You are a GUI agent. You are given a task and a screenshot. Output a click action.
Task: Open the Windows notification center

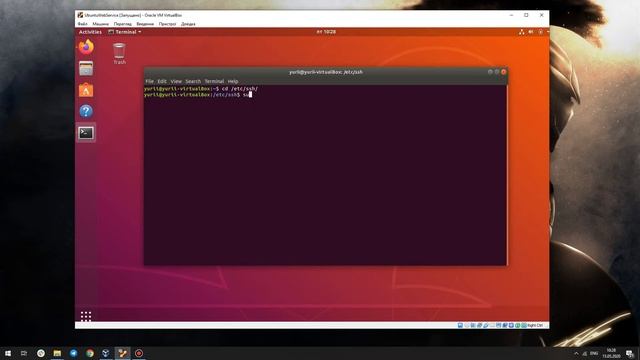pyautogui.click(x=630, y=353)
